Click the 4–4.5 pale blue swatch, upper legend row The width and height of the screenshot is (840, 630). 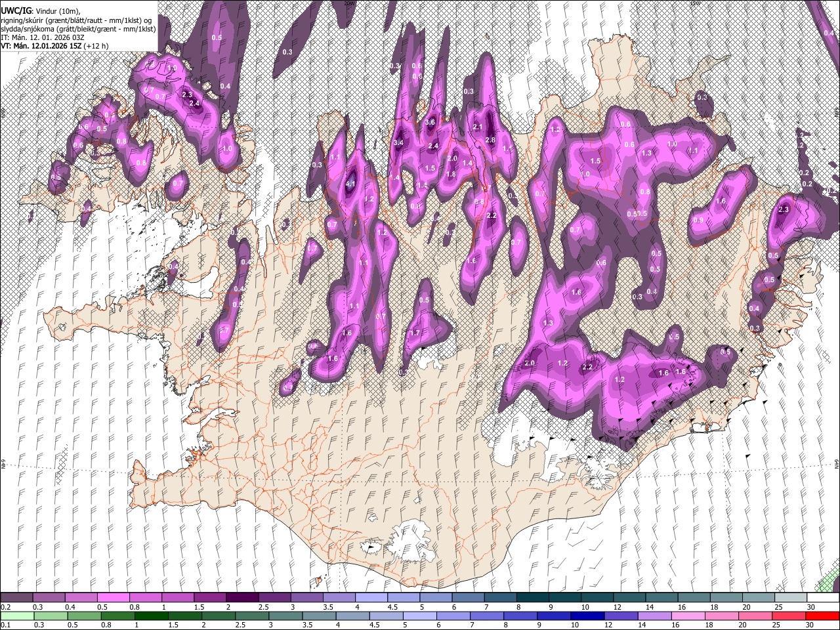[x=371, y=598]
